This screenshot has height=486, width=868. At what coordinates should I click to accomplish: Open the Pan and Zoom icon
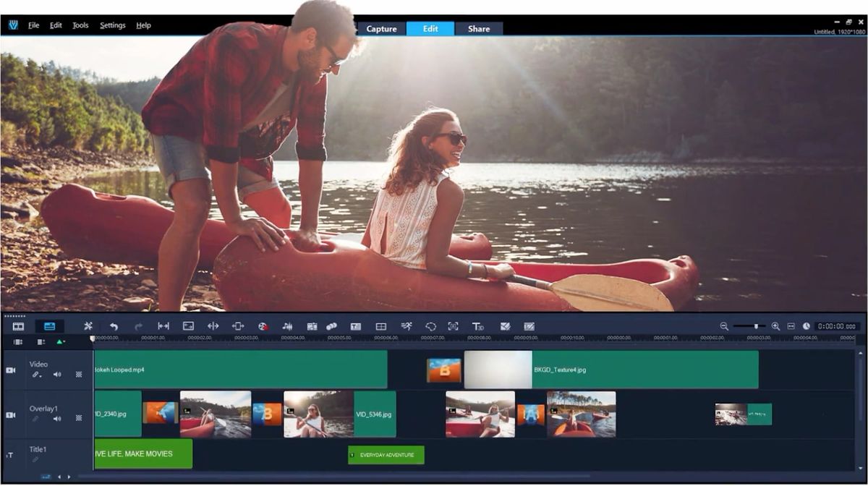(x=453, y=327)
